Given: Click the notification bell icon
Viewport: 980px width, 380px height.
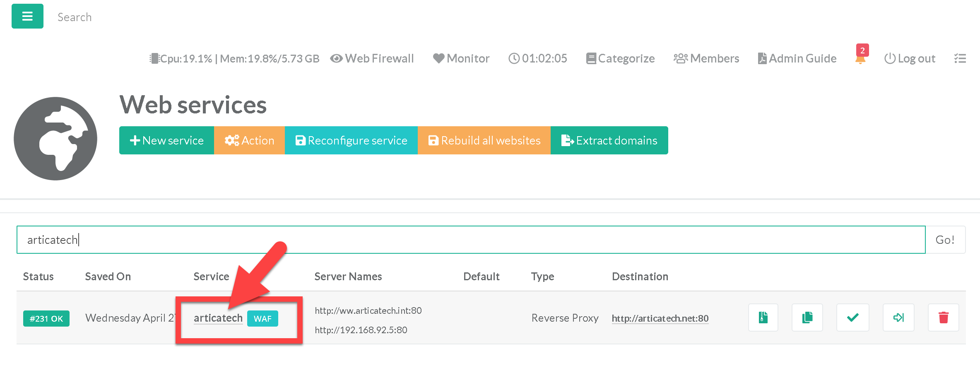Looking at the screenshot, I should click(x=860, y=58).
